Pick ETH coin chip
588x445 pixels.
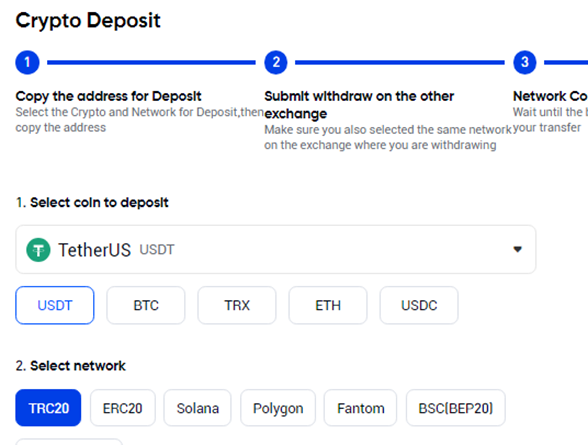328,305
